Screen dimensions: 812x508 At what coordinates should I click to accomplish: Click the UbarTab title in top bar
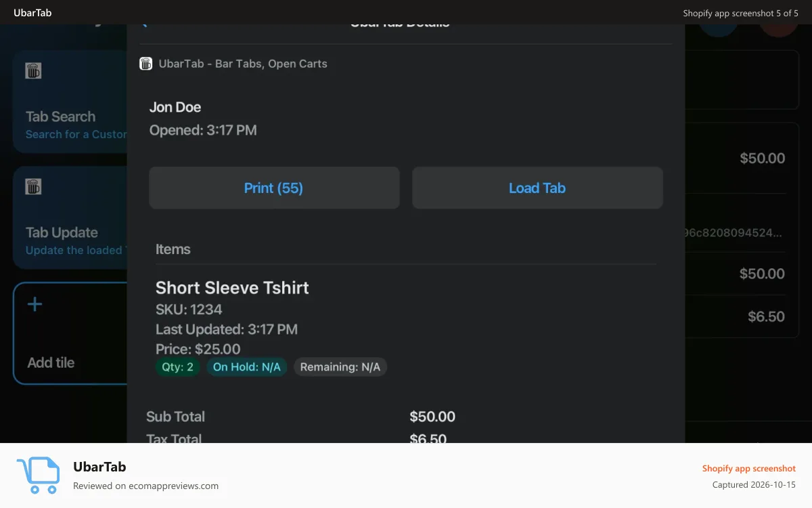(x=32, y=12)
